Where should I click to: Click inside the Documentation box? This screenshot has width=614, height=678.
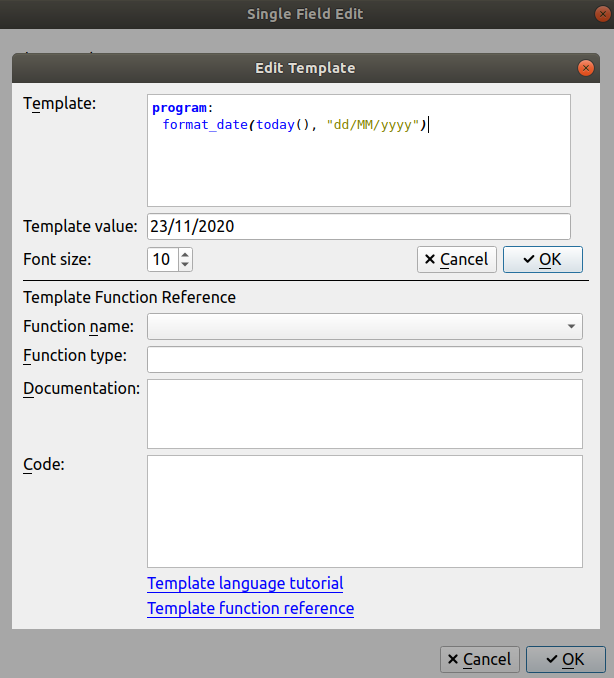[364, 413]
